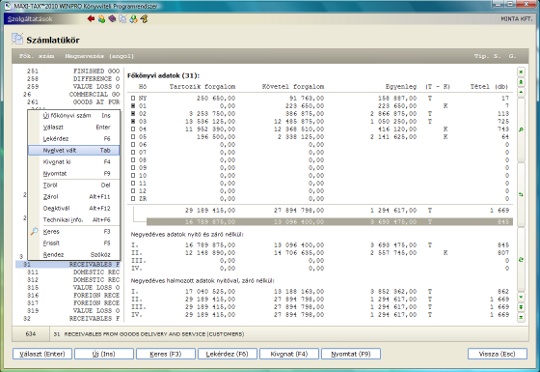Image resolution: width=540 pixels, height=372 pixels.
Task: Click the green sort arrows side button
Action: coord(521,195)
